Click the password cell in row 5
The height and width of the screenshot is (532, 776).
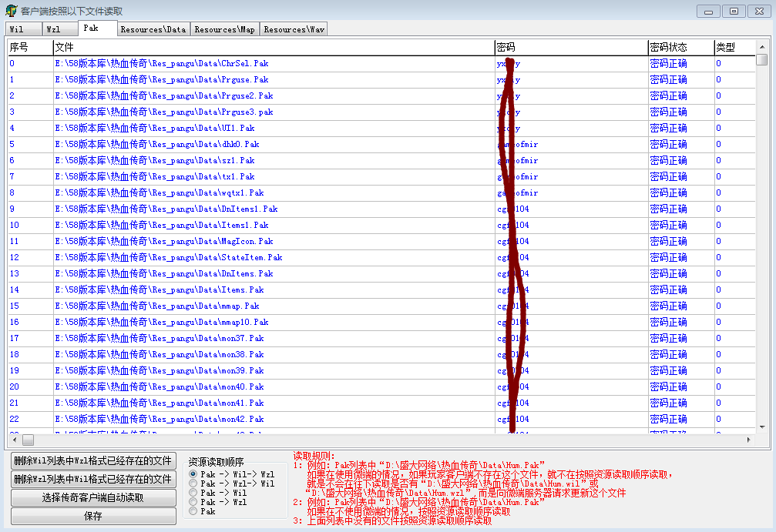click(571, 145)
